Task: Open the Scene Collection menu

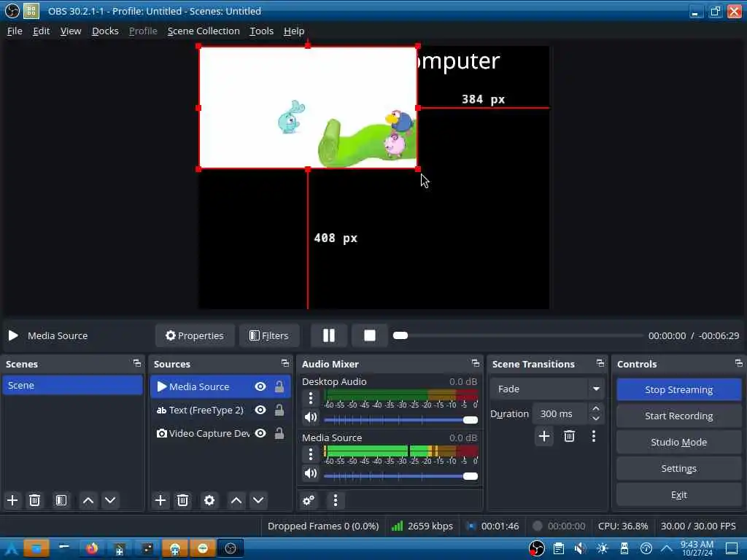Action: point(204,31)
